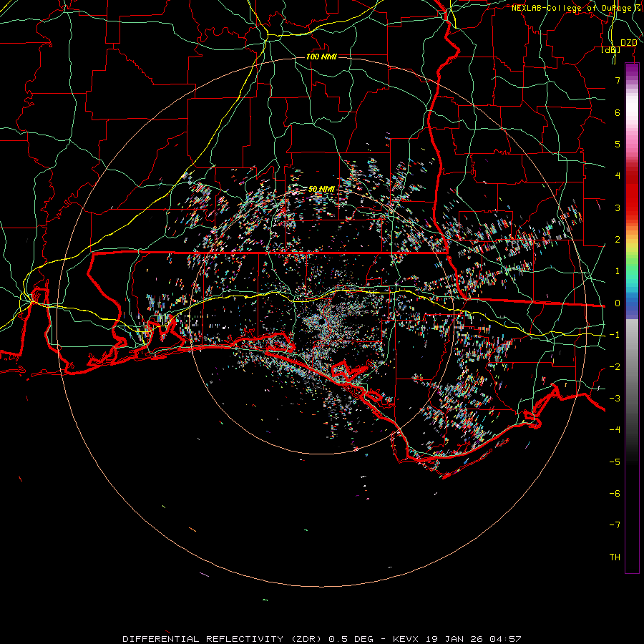The width and height of the screenshot is (644, 644).
Task: Click the positive 3 scale value
Action: [618, 208]
